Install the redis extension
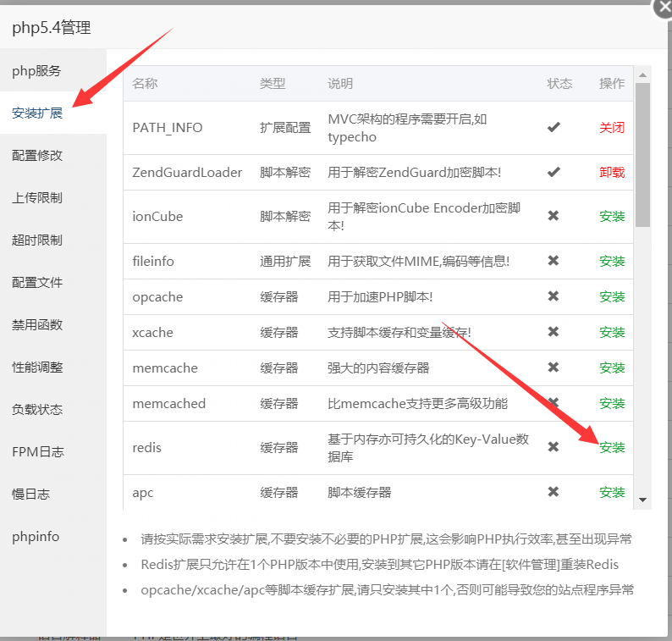The width and height of the screenshot is (672, 641). tap(612, 447)
